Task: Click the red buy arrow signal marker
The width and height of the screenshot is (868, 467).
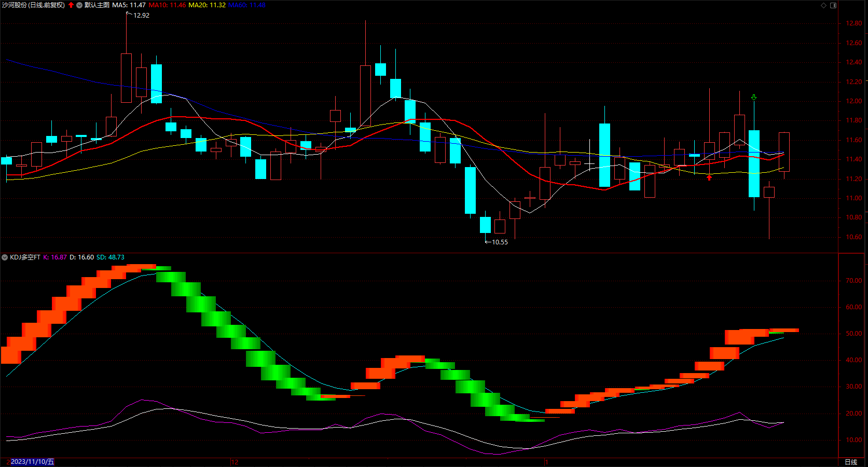Action: 709,177
